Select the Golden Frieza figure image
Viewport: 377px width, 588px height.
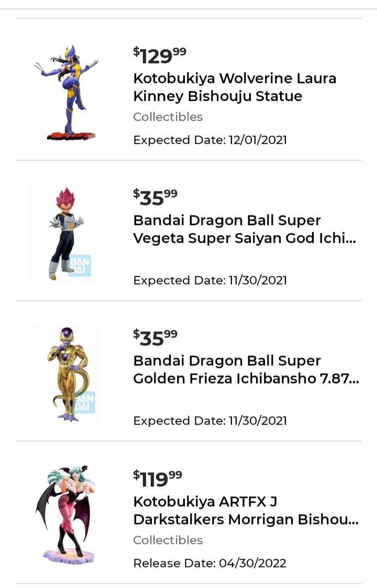66,373
